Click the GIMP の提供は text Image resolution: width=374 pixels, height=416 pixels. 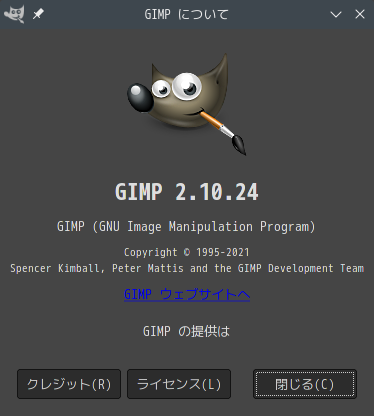(186, 331)
